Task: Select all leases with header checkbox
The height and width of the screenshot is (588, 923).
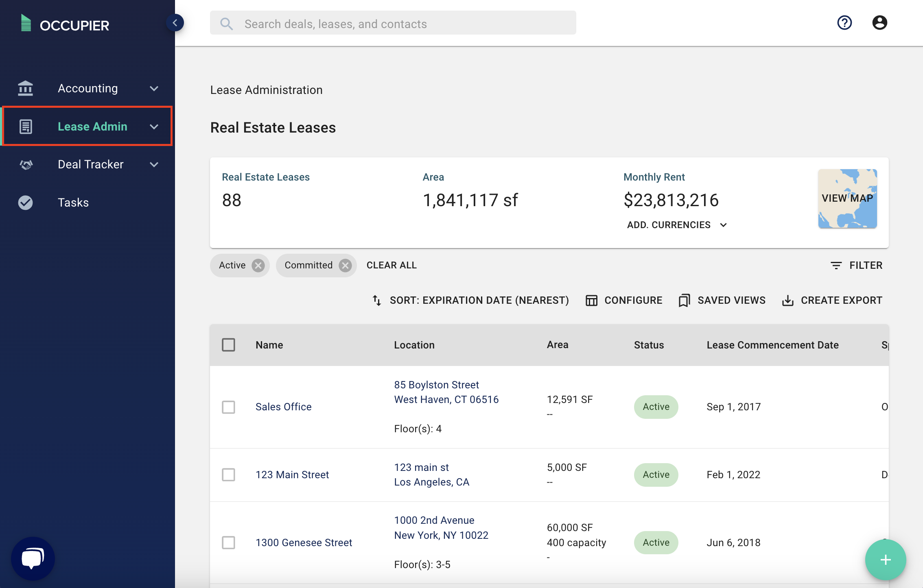Action: [229, 344]
